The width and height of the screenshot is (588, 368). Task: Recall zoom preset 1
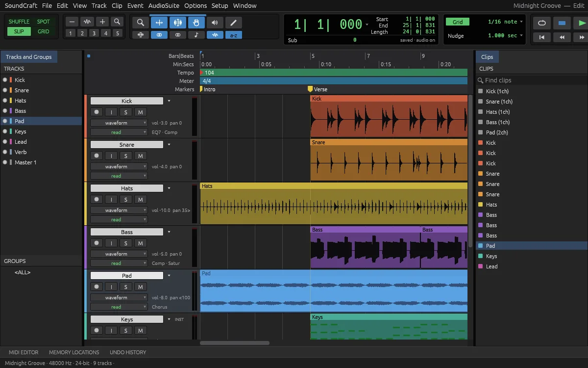pos(71,33)
